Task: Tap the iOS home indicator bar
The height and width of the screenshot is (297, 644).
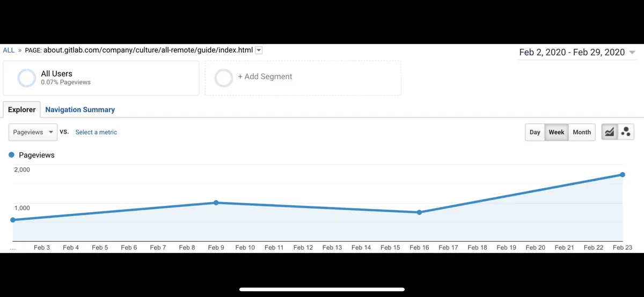Action: pos(322,289)
